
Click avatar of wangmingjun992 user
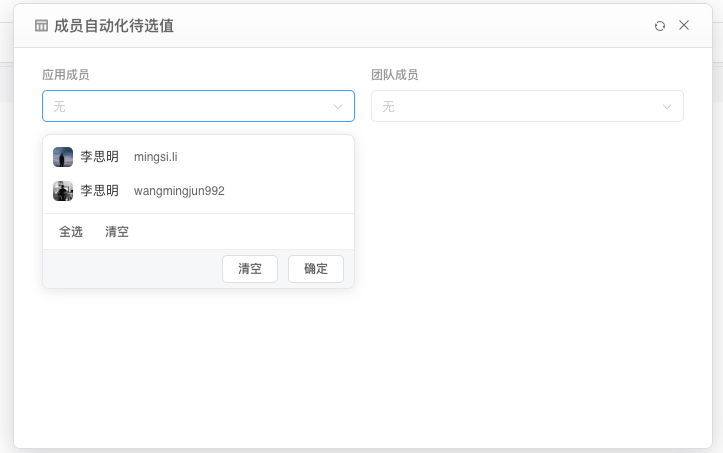pos(63,191)
